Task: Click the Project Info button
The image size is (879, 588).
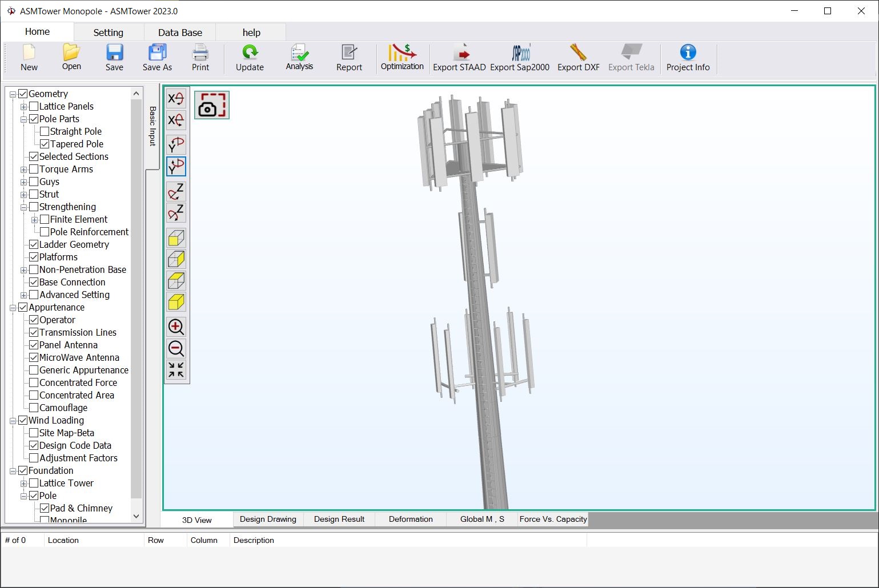Action: point(688,57)
